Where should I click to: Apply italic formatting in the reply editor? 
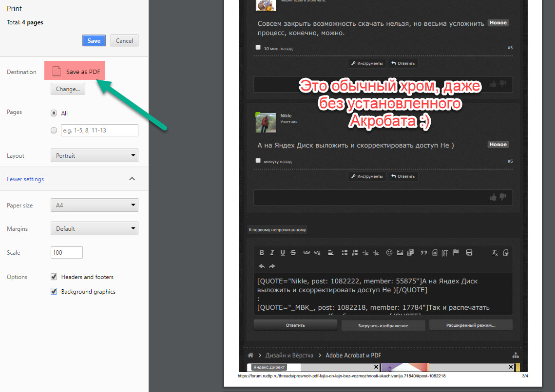click(272, 253)
